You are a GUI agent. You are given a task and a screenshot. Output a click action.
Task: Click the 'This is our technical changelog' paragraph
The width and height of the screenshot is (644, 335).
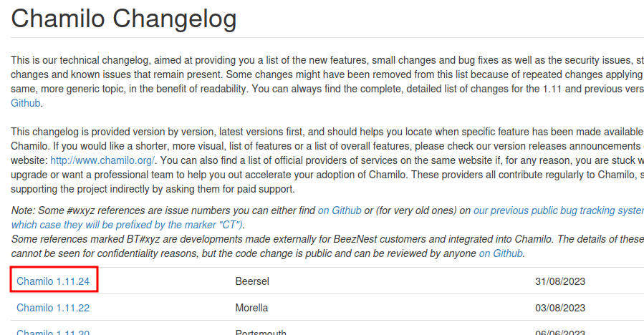pos(327,82)
